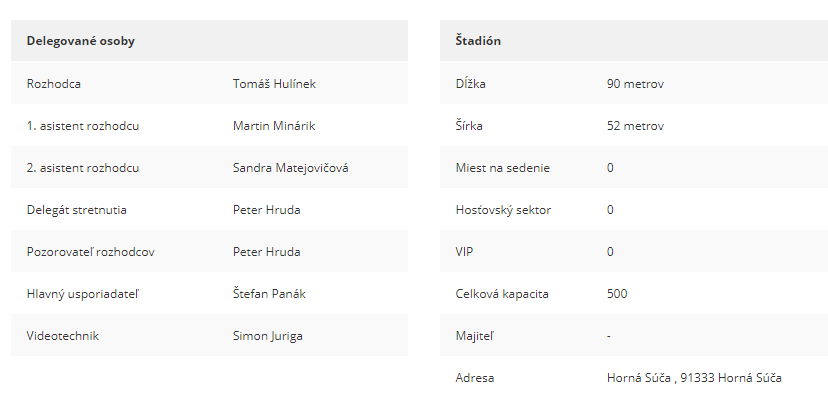828x414 pixels.
Task: Click videotechnik name Simon Juriga
Action: (267, 336)
